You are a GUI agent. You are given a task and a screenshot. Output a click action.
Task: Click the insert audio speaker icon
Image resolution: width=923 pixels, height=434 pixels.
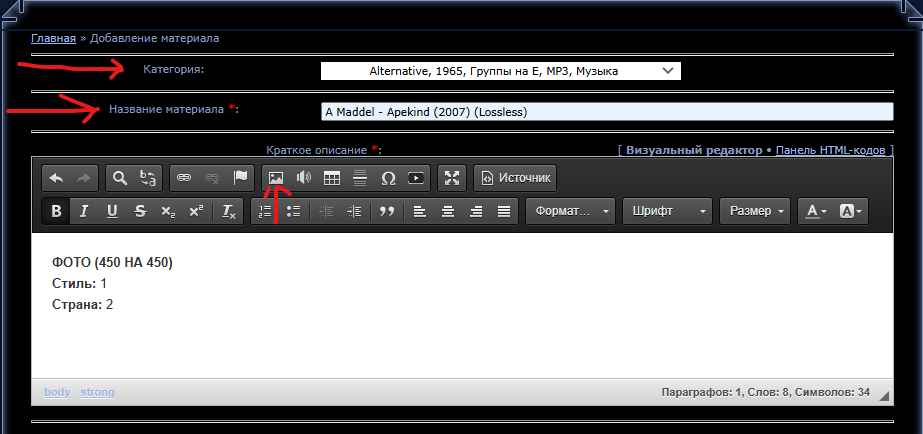tap(304, 178)
